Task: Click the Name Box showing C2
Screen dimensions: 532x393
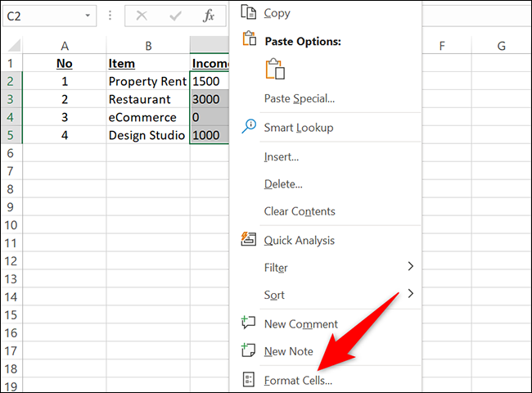Action: tap(41, 16)
